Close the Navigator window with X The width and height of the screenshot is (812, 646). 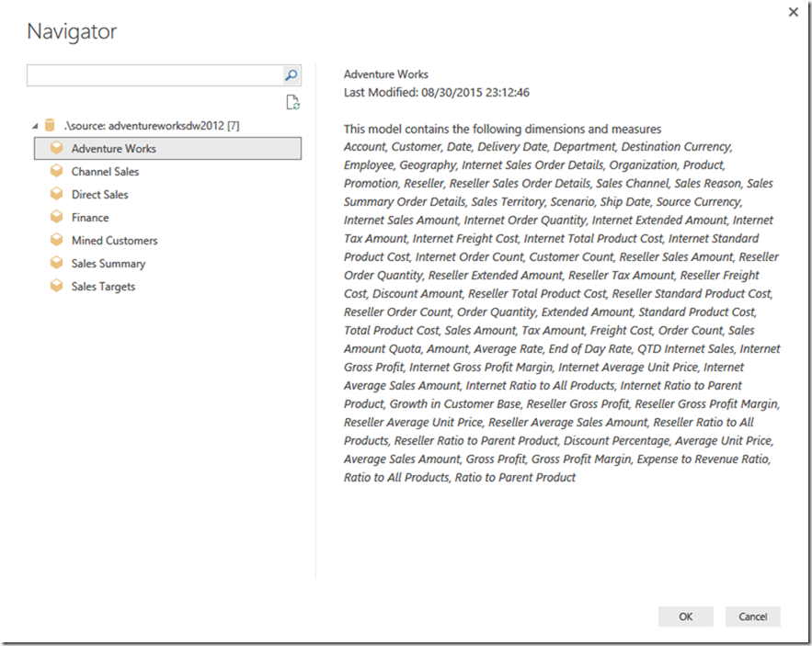point(793,12)
